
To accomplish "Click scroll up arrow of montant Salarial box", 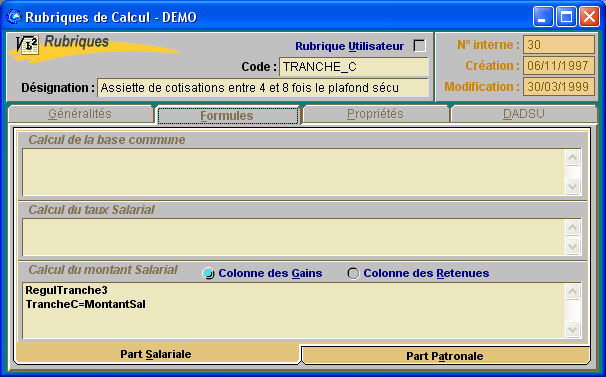I will (x=572, y=292).
